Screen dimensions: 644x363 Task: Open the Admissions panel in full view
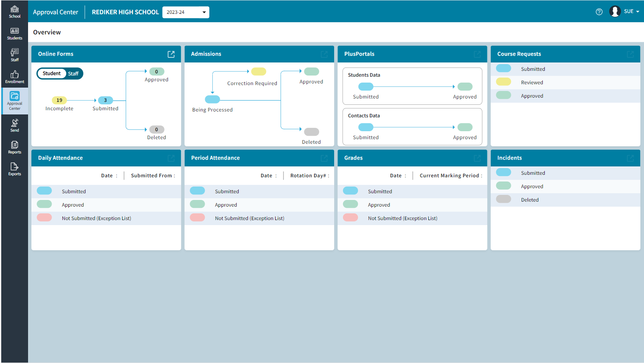pos(324,54)
